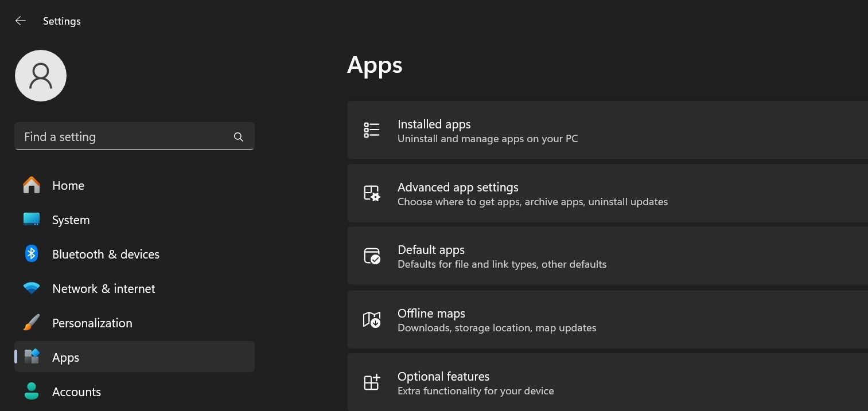Image resolution: width=868 pixels, height=411 pixels.
Task: Click the Advanced app settings gear icon
Action: [x=371, y=193]
